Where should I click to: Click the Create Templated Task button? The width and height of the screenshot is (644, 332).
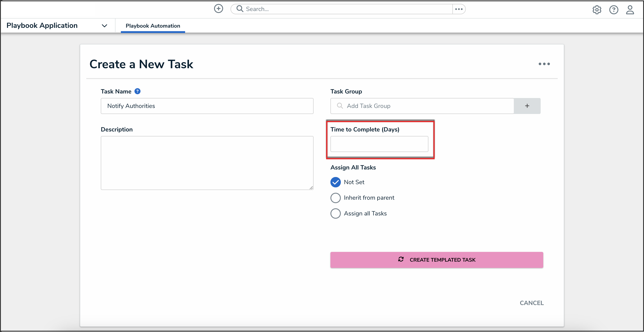pos(436,260)
